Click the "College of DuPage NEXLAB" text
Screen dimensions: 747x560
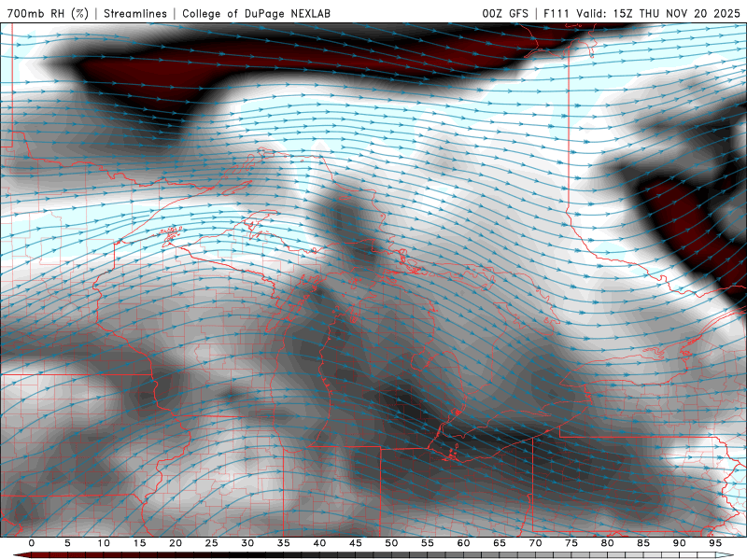(256, 13)
